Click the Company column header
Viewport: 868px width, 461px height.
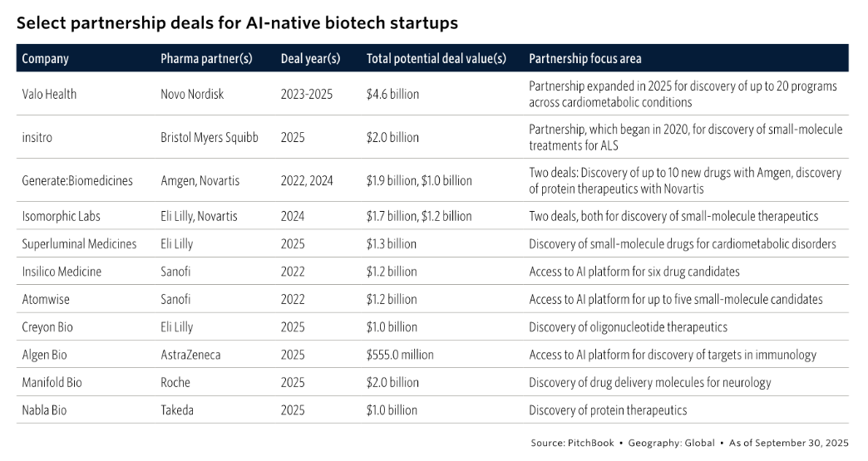(x=45, y=59)
